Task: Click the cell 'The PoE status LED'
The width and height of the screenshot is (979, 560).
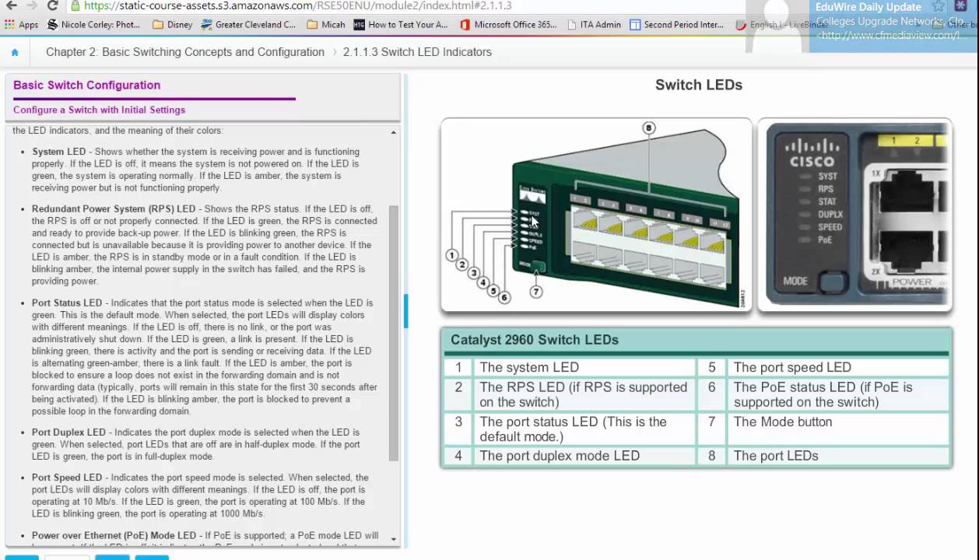Action: click(x=838, y=394)
